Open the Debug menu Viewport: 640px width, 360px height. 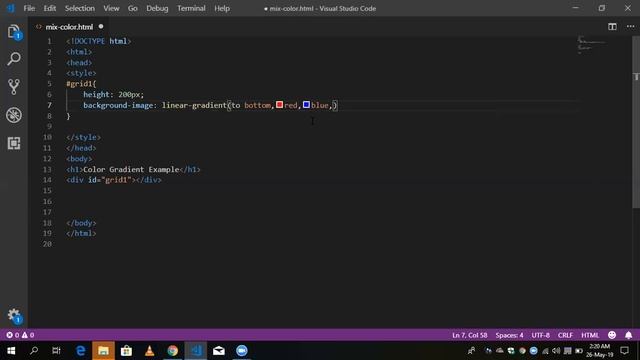click(x=157, y=8)
